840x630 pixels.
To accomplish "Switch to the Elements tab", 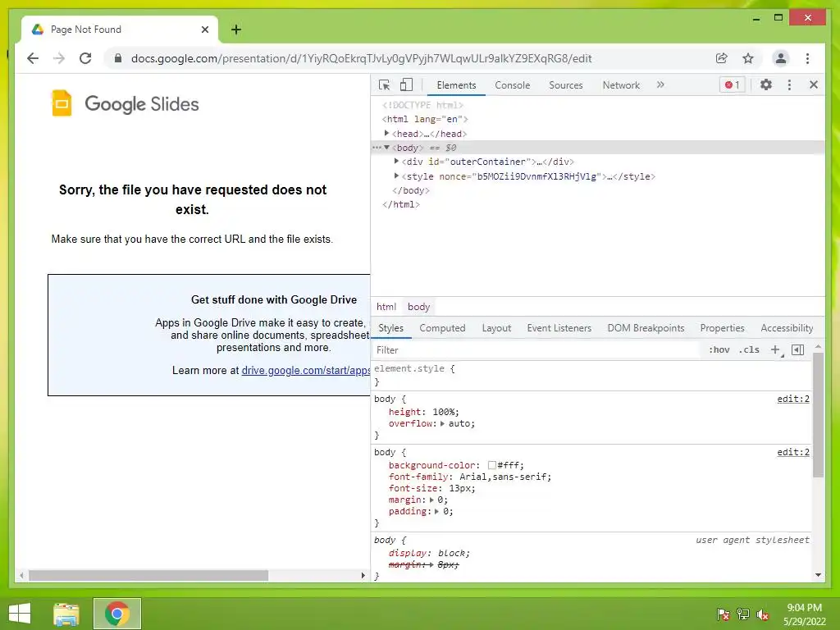I will click(x=456, y=85).
